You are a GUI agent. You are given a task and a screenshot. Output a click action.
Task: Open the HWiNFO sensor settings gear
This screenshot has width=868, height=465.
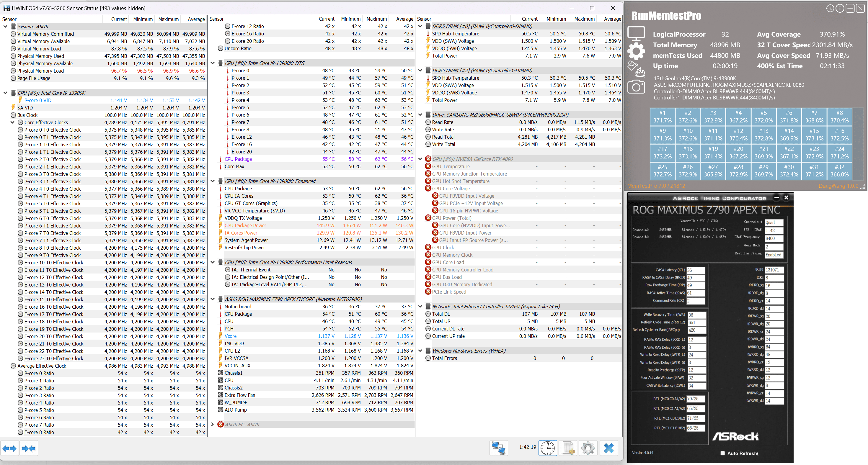[x=588, y=448]
